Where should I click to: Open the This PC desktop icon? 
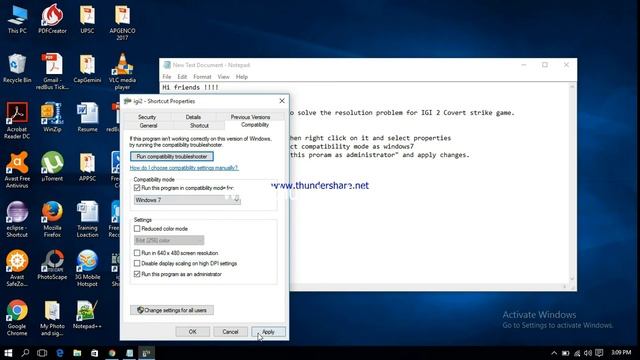17,19
